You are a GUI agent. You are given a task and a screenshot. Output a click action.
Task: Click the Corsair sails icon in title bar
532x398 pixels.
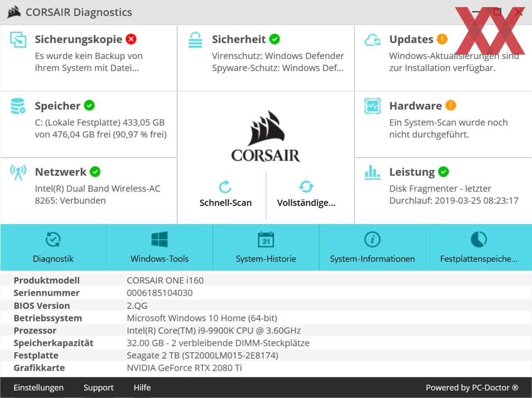tap(14, 12)
